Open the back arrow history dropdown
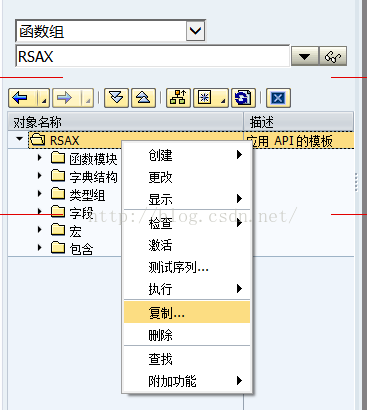The image size is (367, 410). coord(44,98)
